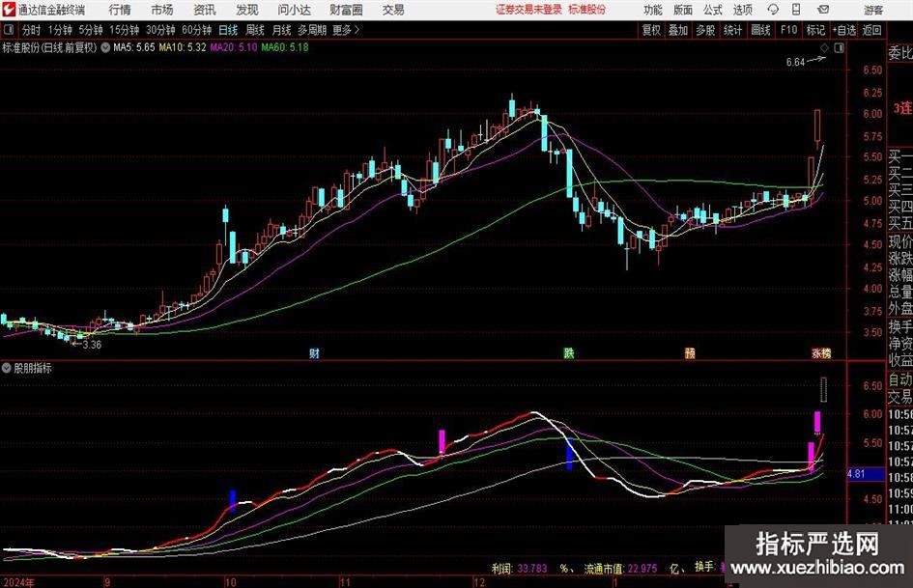Click the month 12 marker on time axis
Screen dimensions: 913x588
pyautogui.click(x=479, y=582)
